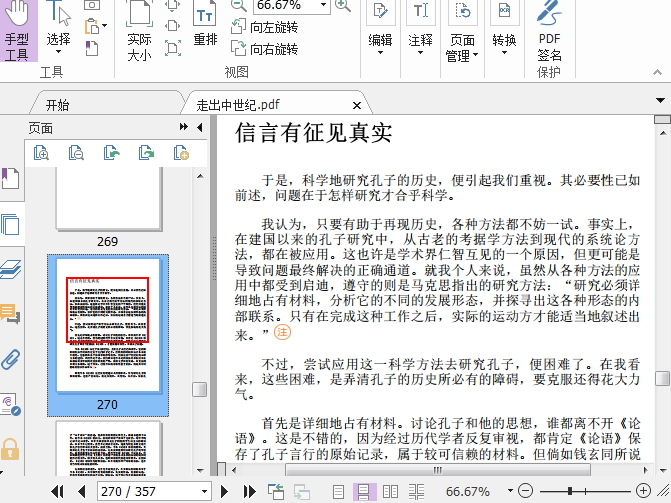Switch to the 开始 tab
Image resolution: width=671 pixels, height=503 pixels.
pyautogui.click(x=57, y=104)
